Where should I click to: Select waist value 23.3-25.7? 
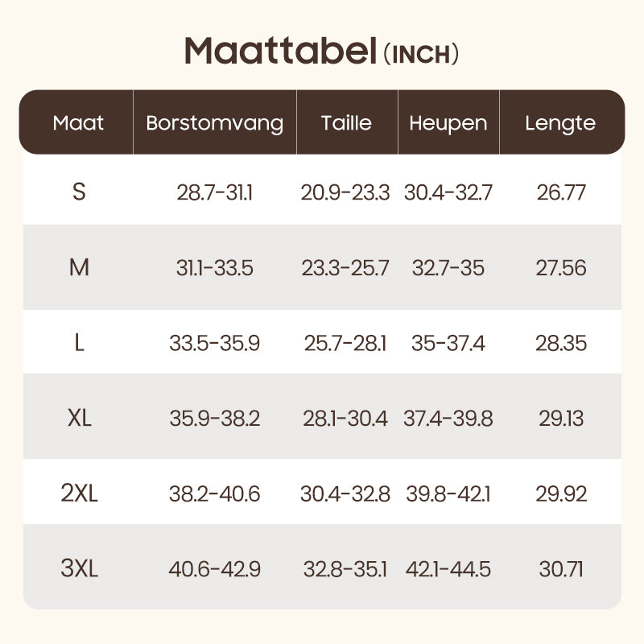[x=345, y=267]
